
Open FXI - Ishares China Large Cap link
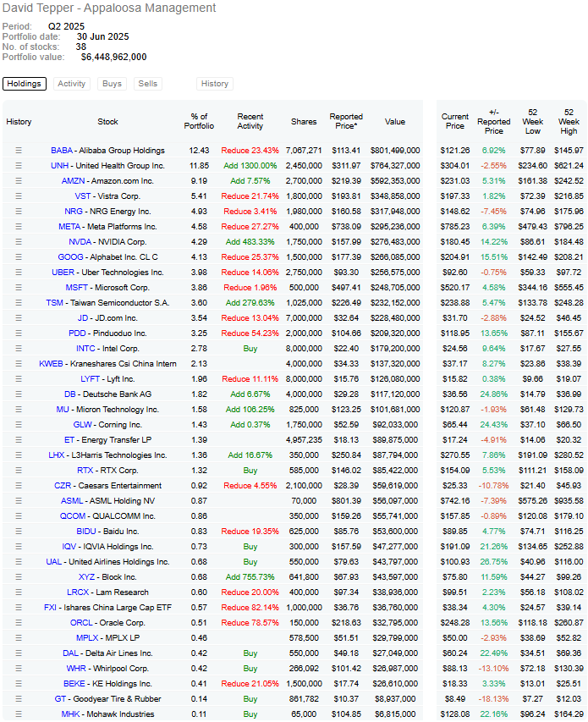tap(107, 608)
